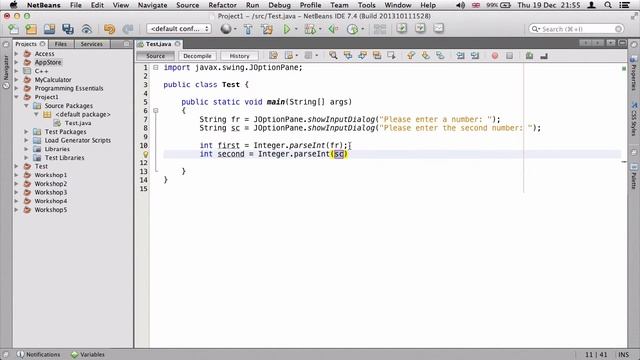Collapse the Project1 tree node

[x=17, y=97]
